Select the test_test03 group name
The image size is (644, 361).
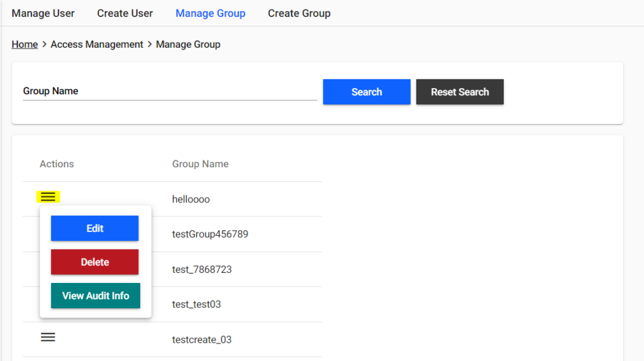[x=196, y=304]
